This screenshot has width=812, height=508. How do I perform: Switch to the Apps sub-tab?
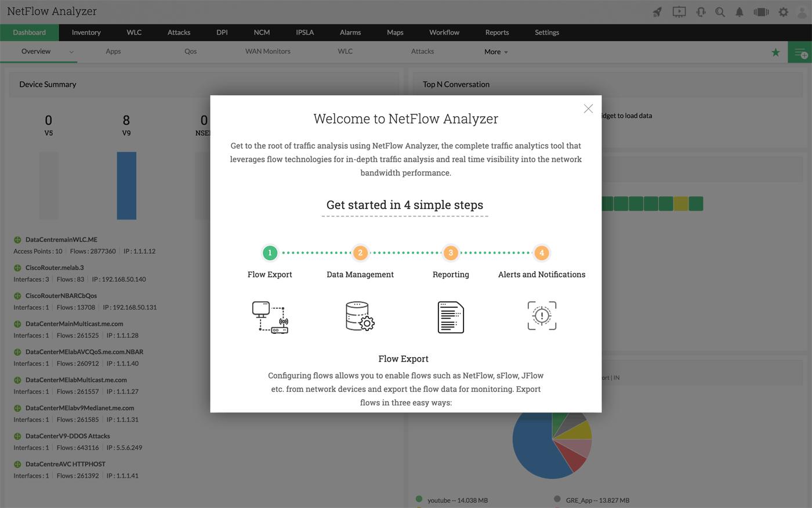click(x=113, y=52)
